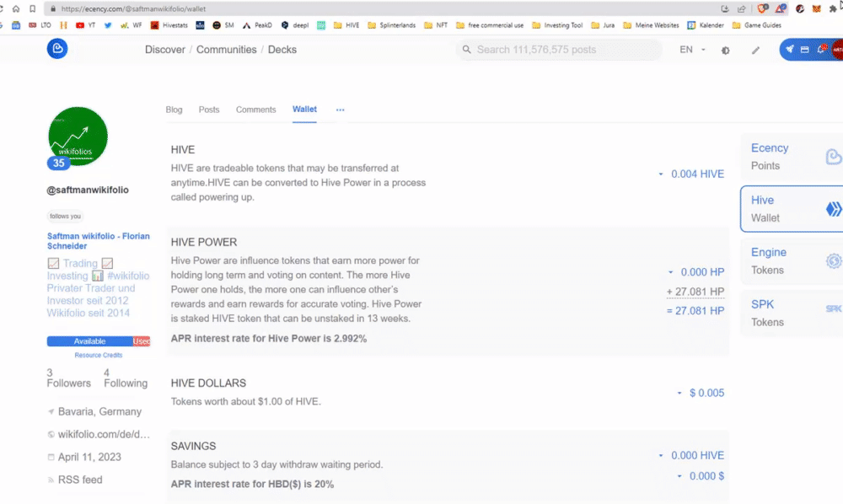Open Discover in top navigation

coord(165,50)
